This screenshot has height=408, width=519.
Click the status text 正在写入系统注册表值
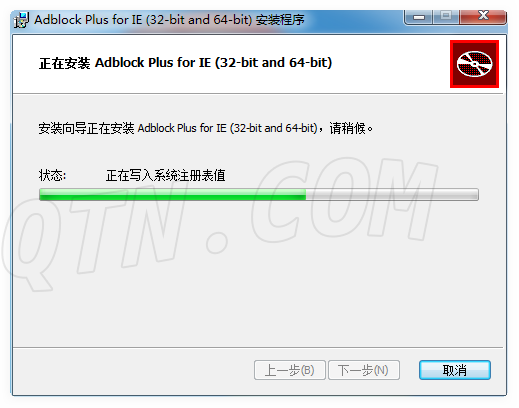tap(166, 175)
